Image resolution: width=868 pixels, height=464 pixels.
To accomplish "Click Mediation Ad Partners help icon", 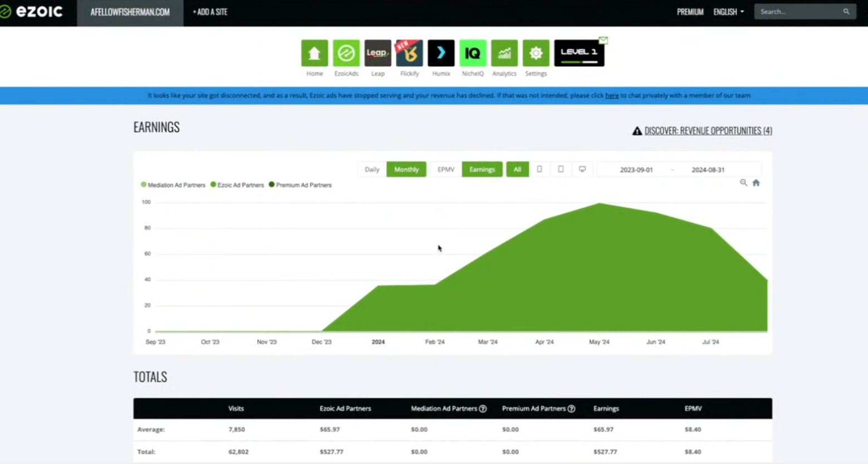I will tap(483, 409).
